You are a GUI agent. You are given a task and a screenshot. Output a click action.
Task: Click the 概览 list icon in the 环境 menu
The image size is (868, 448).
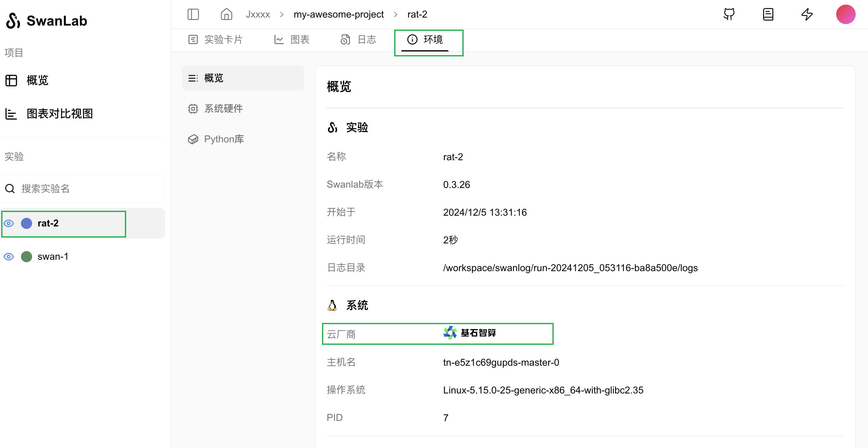(x=193, y=78)
